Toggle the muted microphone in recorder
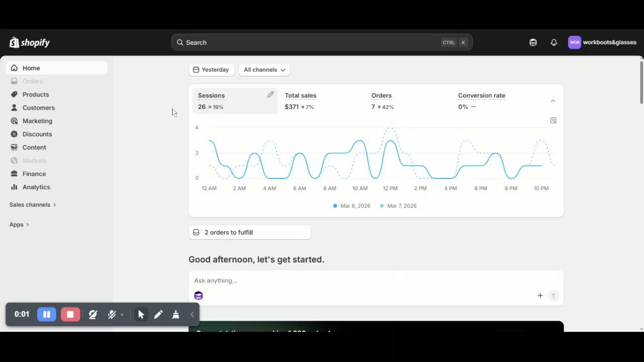644x362 pixels. (x=112, y=314)
